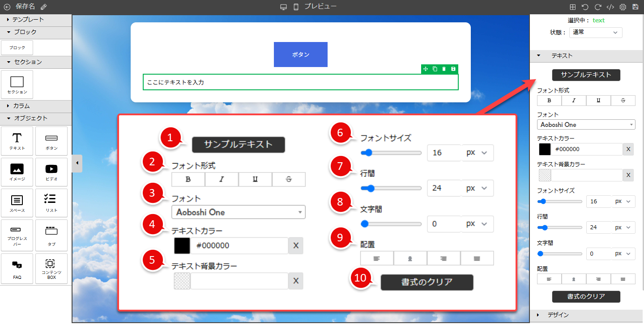Pick the FAQ object from the object list

tap(17, 269)
